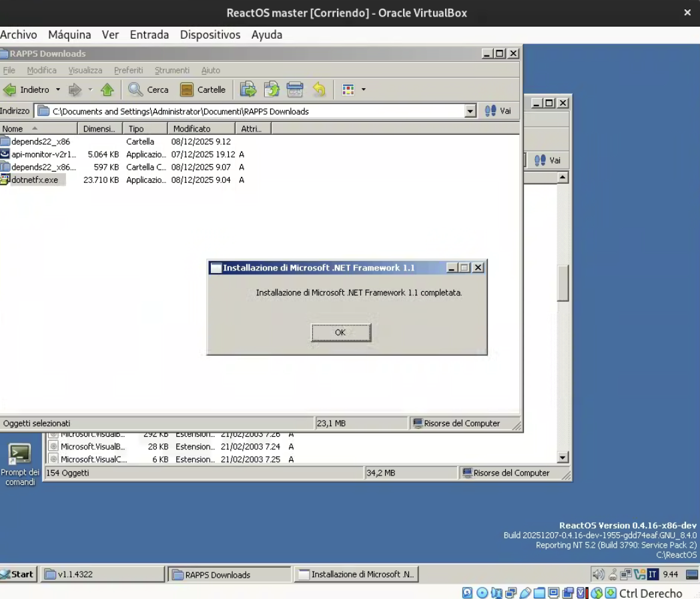Viewport: 700px width, 599px height.
Task: Open the Prompt dei comandi desktop icon
Action: pyautogui.click(x=19, y=455)
